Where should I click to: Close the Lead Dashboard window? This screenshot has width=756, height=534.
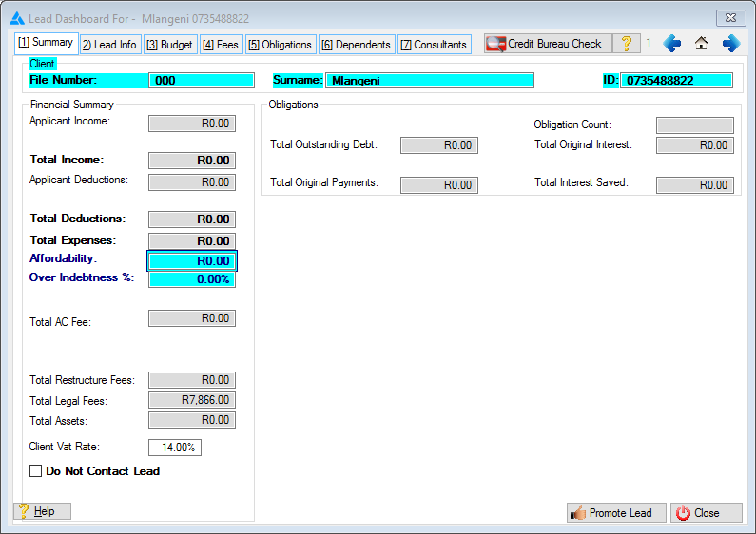729,17
